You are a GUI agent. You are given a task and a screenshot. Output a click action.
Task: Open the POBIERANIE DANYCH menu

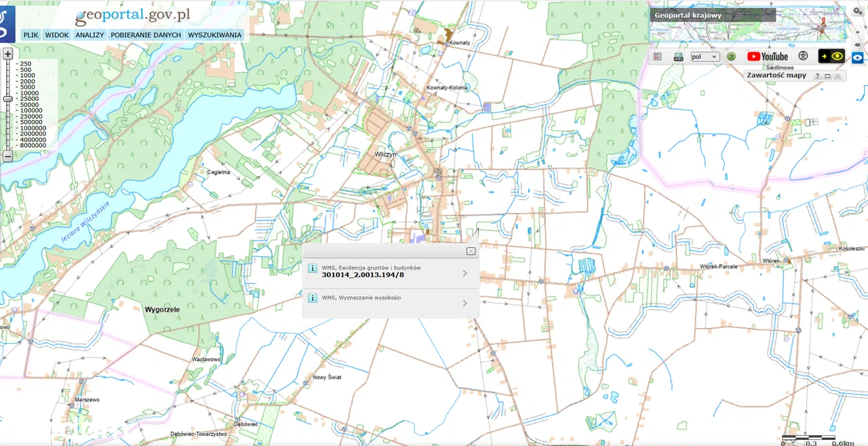pyautogui.click(x=146, y=35)
